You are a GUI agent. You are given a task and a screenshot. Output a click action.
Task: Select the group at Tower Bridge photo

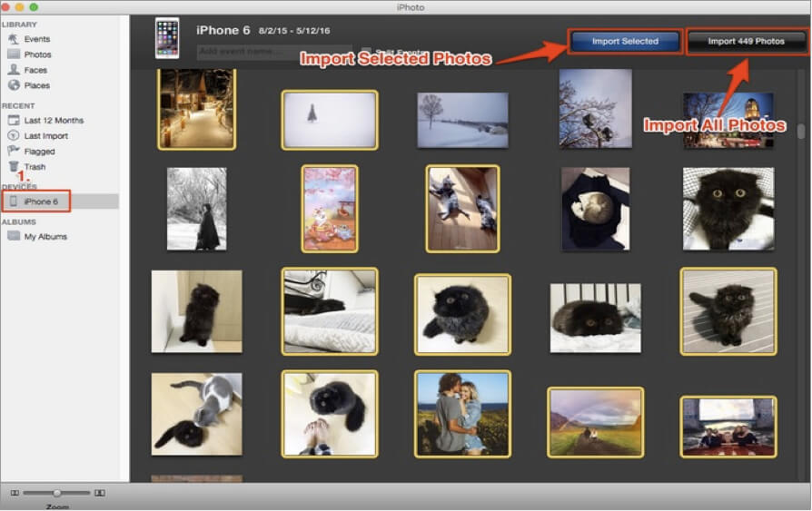point(728,427)
